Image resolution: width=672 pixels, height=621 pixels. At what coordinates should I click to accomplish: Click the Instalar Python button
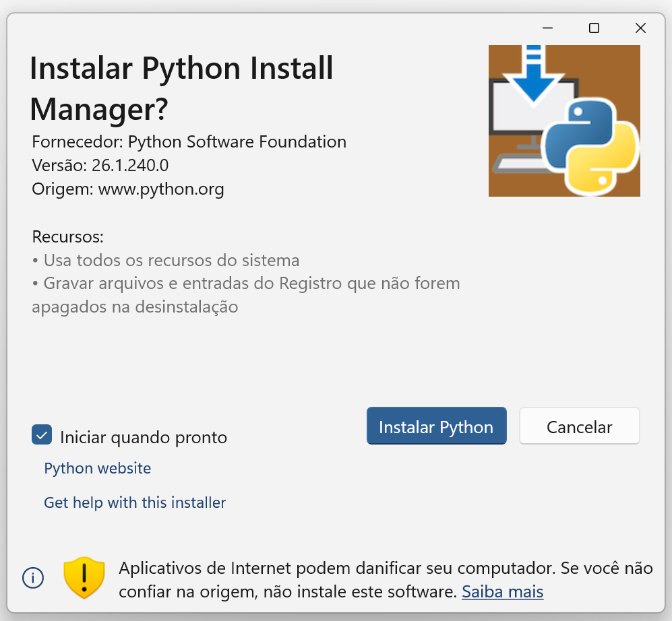(x=436, y=426)
